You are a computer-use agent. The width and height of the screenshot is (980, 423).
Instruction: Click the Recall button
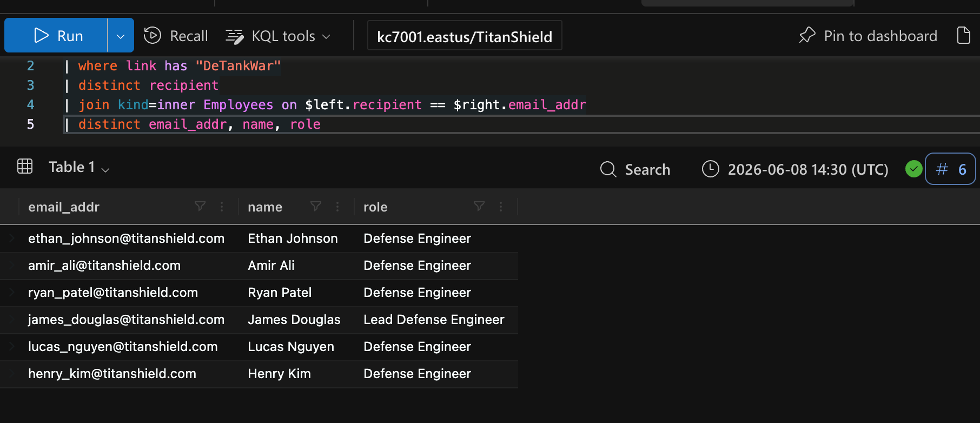tap(176, 36)
